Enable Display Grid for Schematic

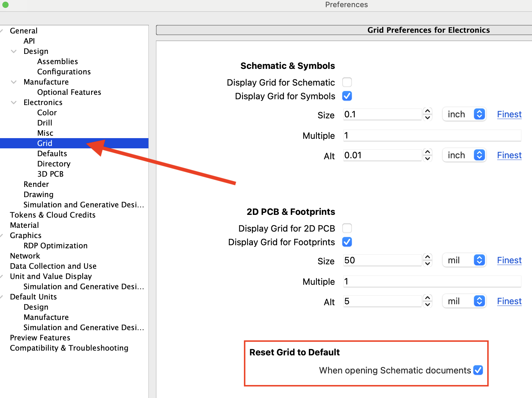click(347, 82)
